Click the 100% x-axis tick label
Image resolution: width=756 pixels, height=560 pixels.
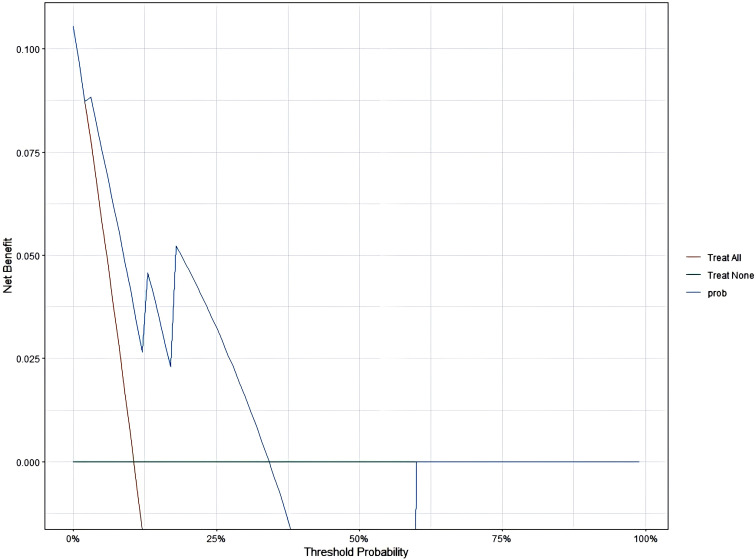pos(645,539)
